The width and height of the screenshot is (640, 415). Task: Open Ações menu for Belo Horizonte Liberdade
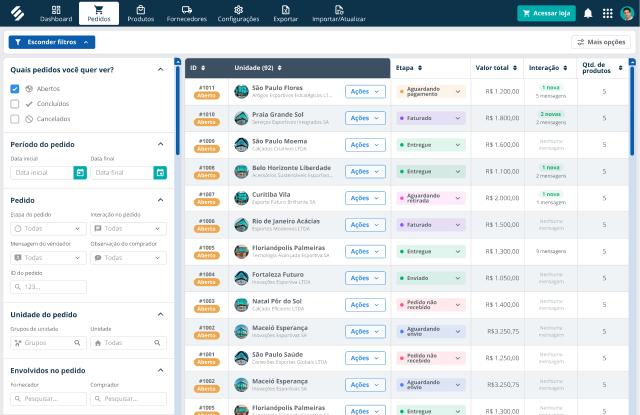pyautogui.click(x=365, y=171)
